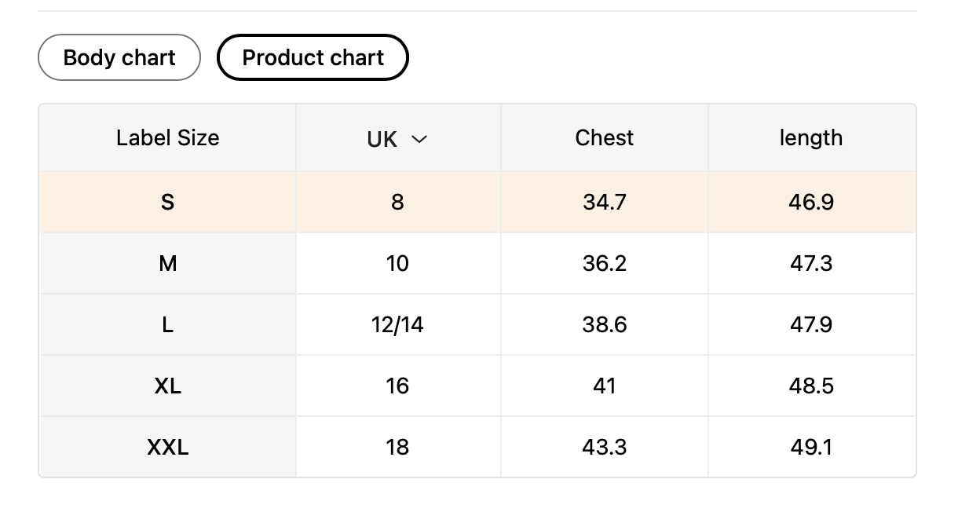Click UK size 18 cell
Viewport: 980px width, 523px height.
[x=397, y=448]
